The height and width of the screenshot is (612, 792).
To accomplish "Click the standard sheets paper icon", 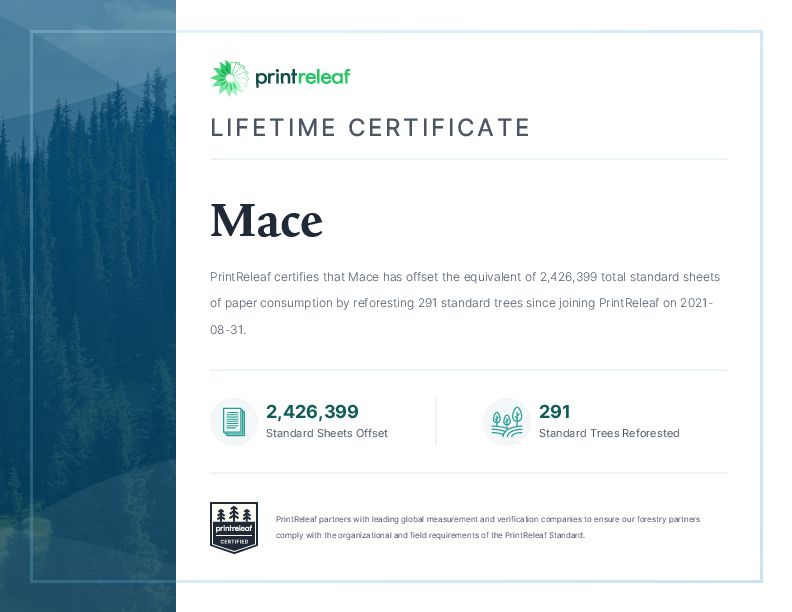I will [x=234, y=422].
